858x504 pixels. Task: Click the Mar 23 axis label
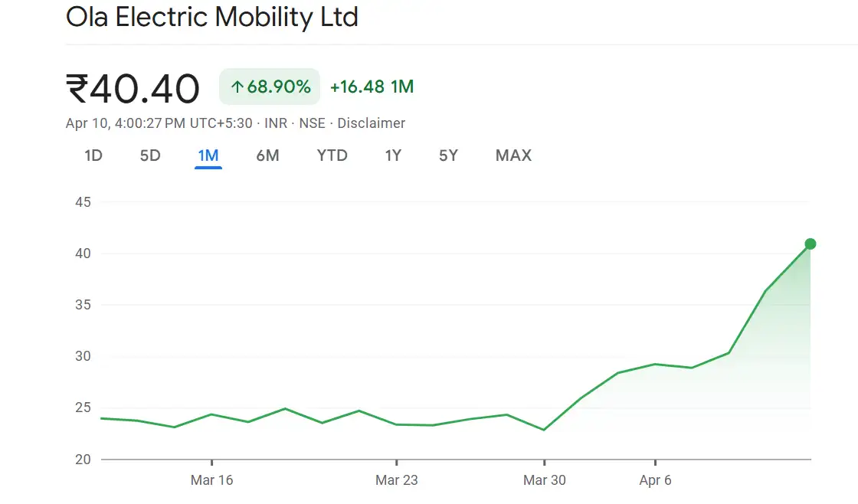pyautogui.click(x=397, y=480)
